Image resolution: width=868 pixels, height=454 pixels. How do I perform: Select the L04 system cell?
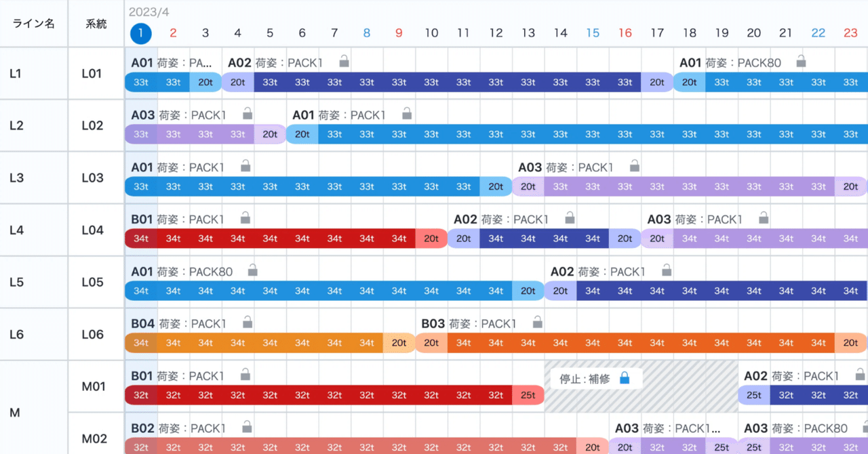tap(96, 230)
